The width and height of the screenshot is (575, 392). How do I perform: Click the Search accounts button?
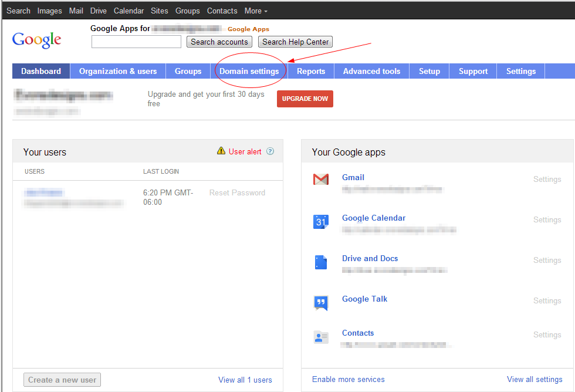tap(219, 42)
